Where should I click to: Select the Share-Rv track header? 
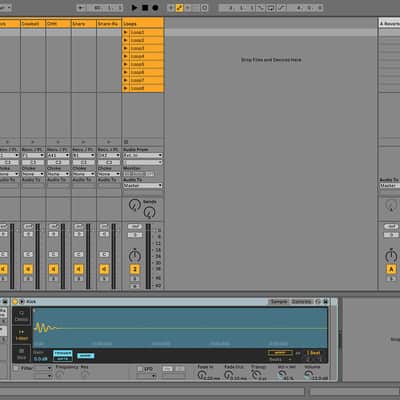109,24
